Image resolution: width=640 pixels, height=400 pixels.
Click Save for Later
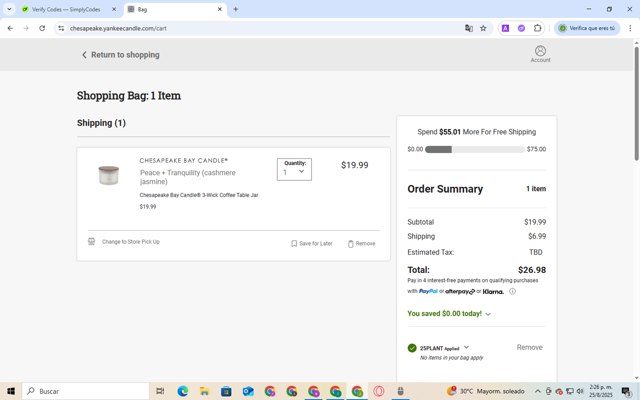pos(316,244)
